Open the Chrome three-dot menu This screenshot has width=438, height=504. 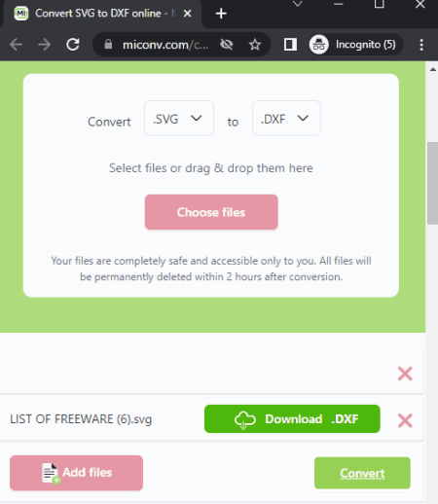(x=421, y=45)
